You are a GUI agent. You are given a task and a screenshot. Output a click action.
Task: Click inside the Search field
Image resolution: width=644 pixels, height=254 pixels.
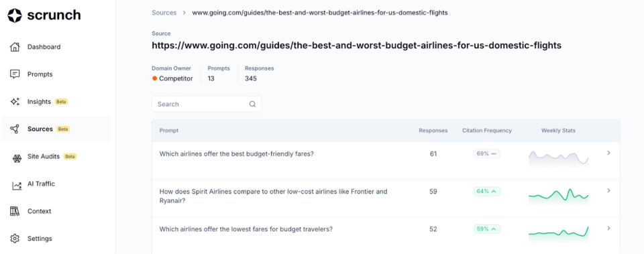click(207, 105)
